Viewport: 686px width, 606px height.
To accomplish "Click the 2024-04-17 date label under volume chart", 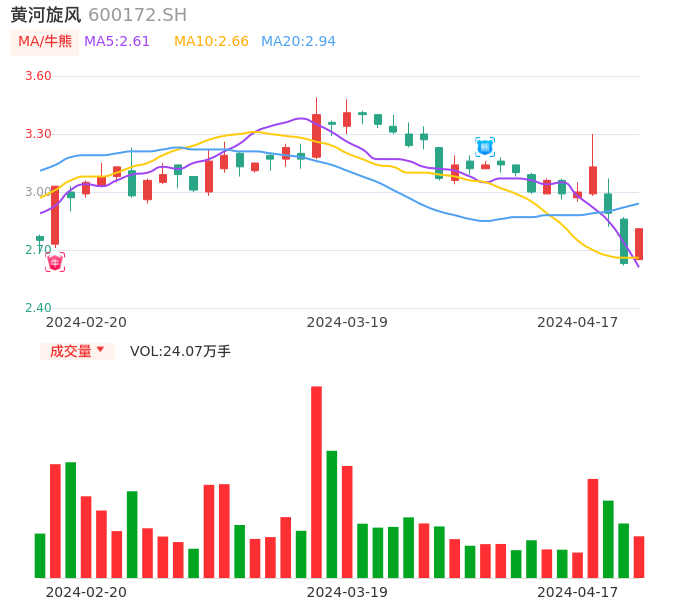I will [x=578, y=592].
